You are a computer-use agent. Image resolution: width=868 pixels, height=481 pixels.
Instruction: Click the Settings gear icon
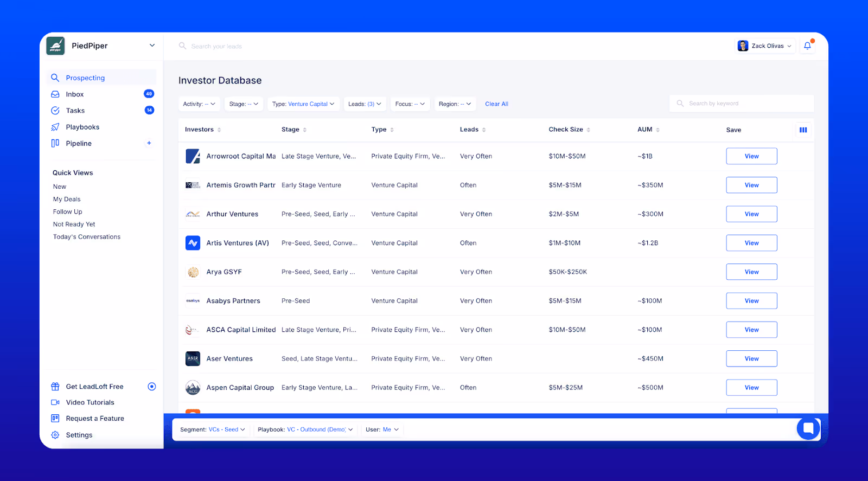tap(55, 435)
